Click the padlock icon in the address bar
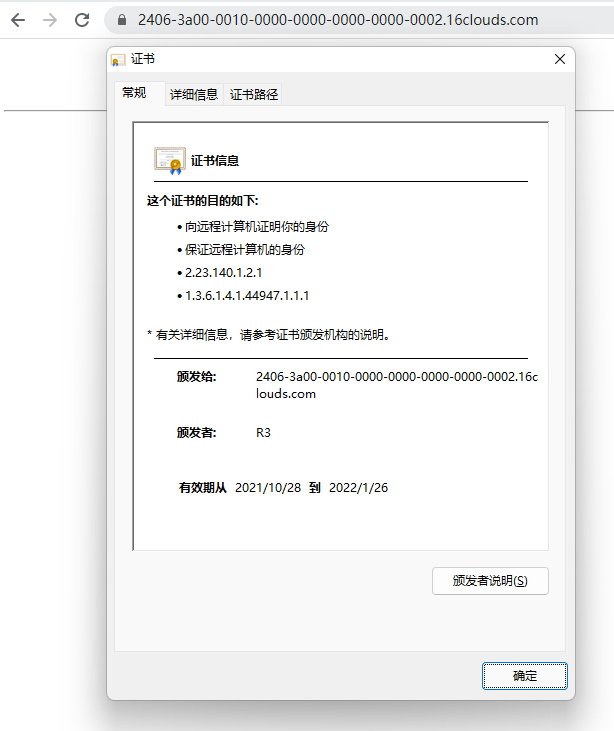 pos(122,20)
